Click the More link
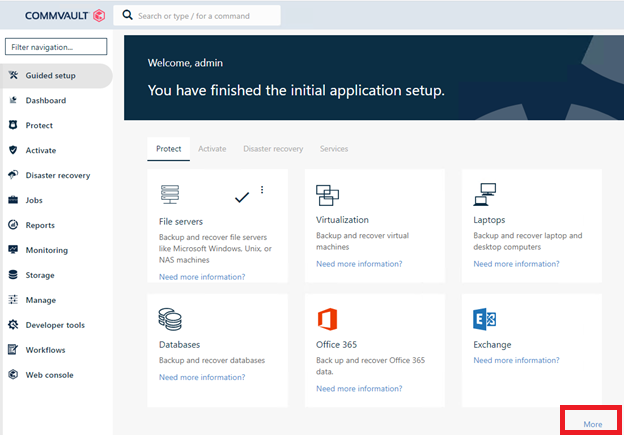The width and height of the screenshot is (624, 435). 593,424
